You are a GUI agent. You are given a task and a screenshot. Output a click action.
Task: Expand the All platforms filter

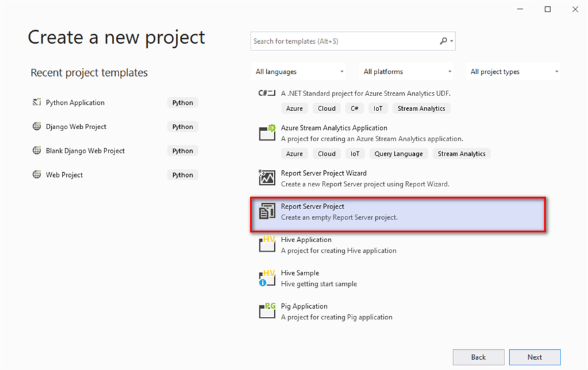(x=407, y=72)
